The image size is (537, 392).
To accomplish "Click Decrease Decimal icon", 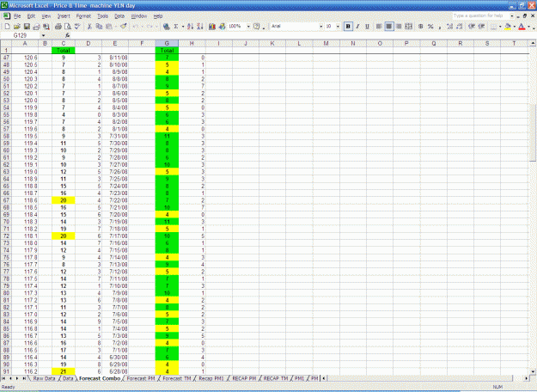I will pyautogui.click(x=460, y=27).
